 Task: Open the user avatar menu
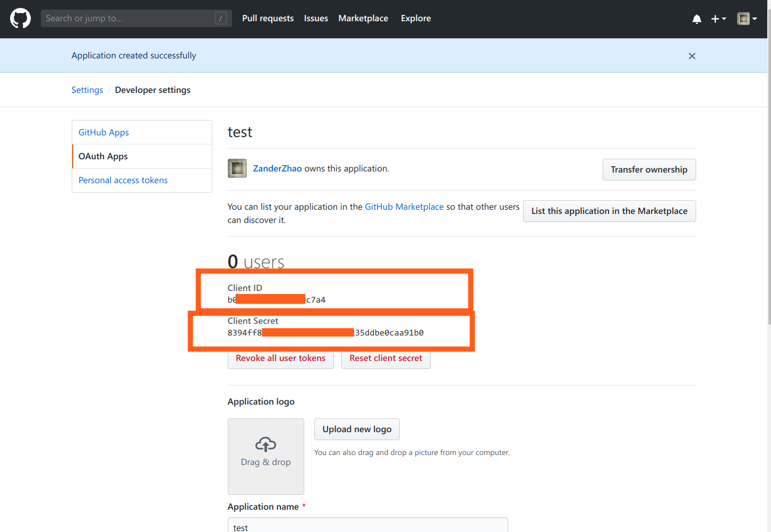point(747,19)
